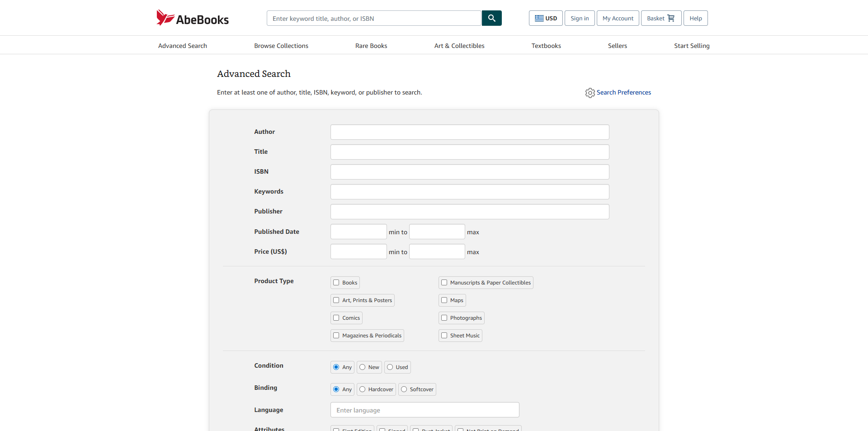Click the Author input field

tap(469, 132)
